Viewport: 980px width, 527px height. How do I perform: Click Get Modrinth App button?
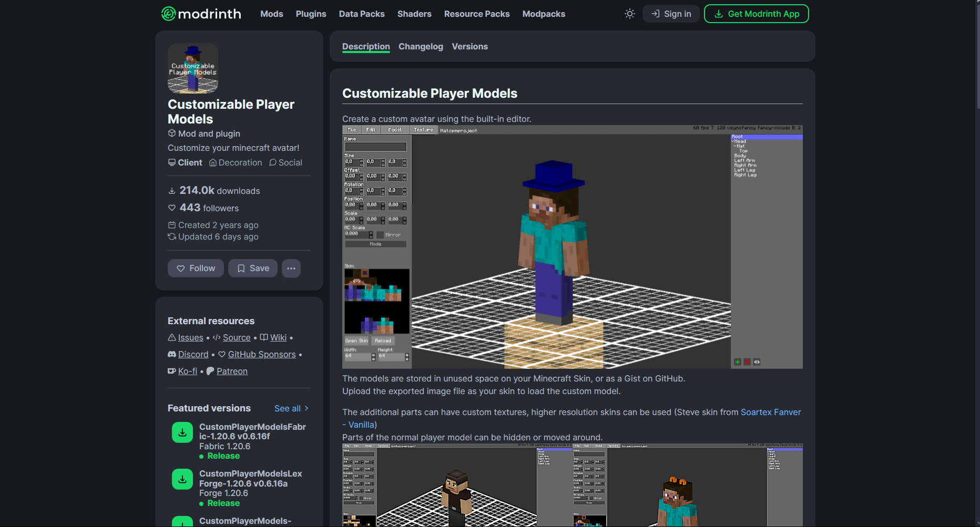click(x=756, y=14)
